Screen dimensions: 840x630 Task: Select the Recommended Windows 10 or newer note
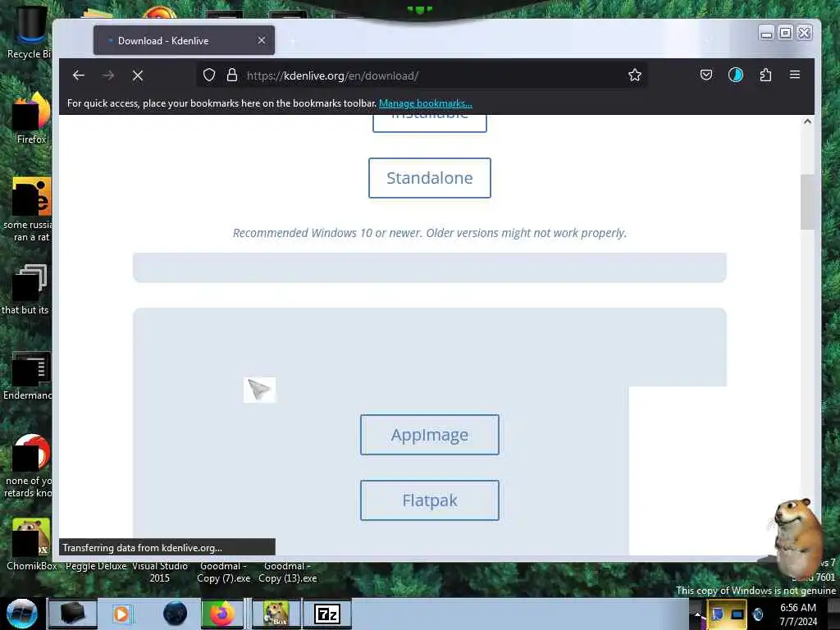pos(430,233)
